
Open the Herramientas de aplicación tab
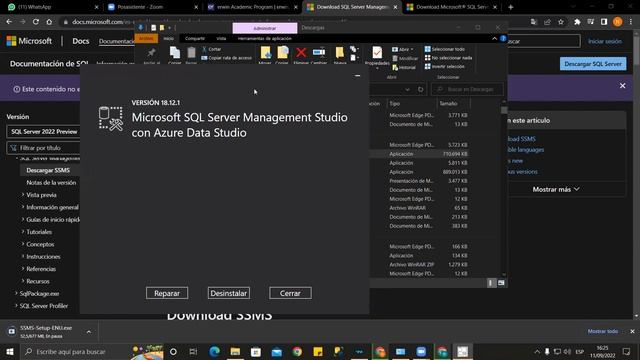pos(264,38)
